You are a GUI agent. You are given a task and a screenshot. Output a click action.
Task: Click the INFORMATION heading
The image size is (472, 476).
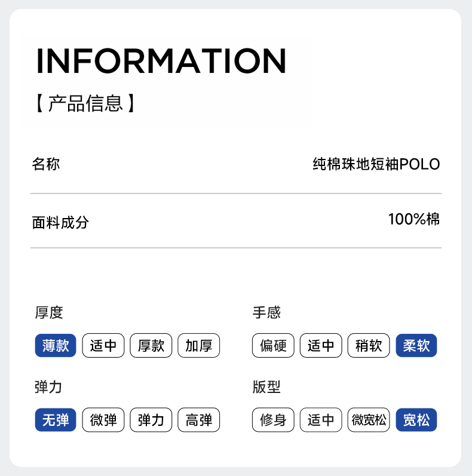[161, 60]
